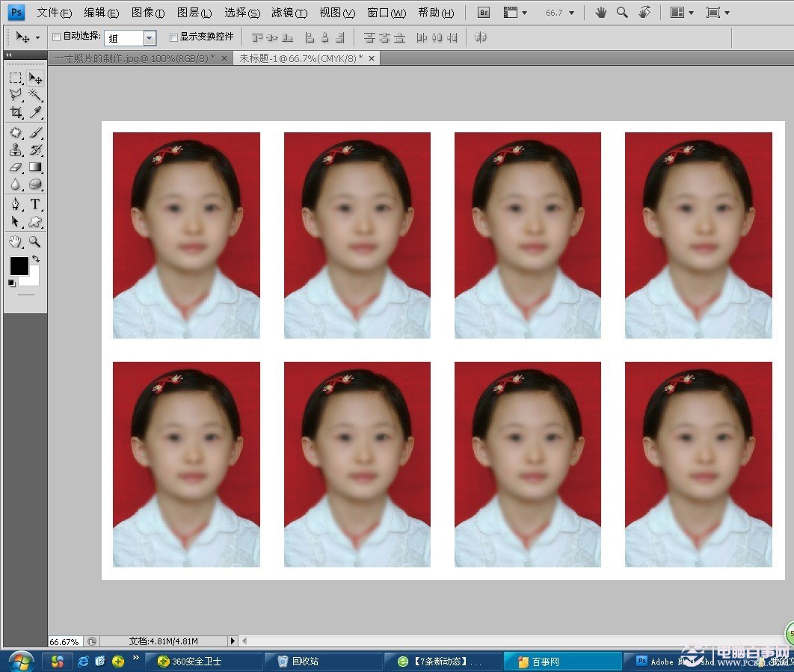794x672 pixels.
Task: Click the top-left photo in the canvas
Action: 186,235
